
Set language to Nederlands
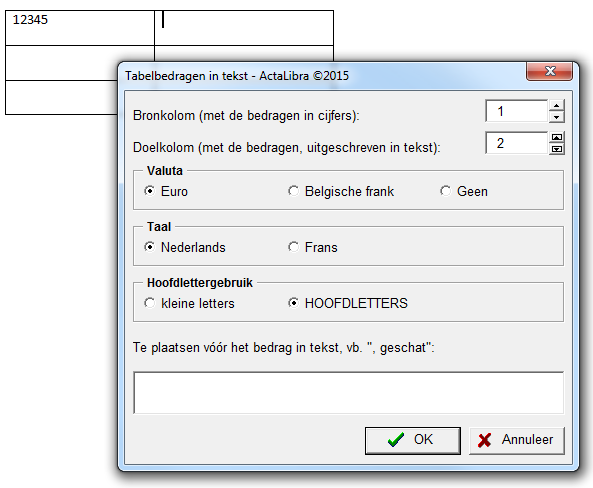click(185, 247)
